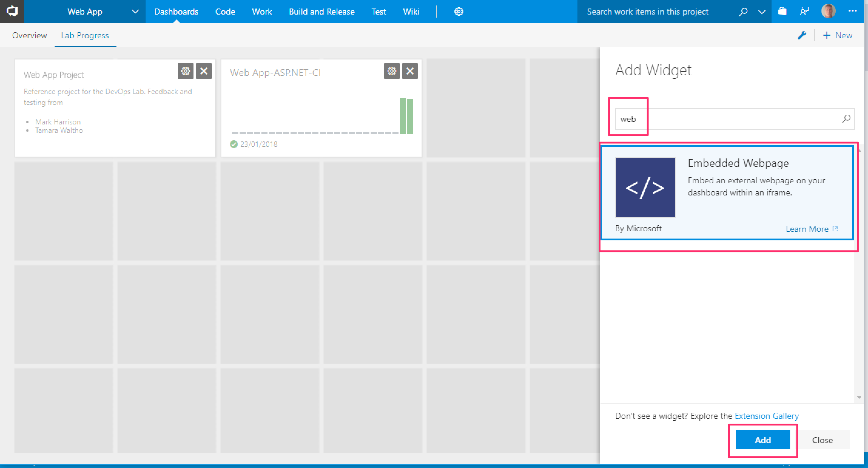Open settings for the Web App-ASP.NET-CI widget
The width and height of the screenshot is (868, 468).
pyautogui.click(x=391, y=71)
